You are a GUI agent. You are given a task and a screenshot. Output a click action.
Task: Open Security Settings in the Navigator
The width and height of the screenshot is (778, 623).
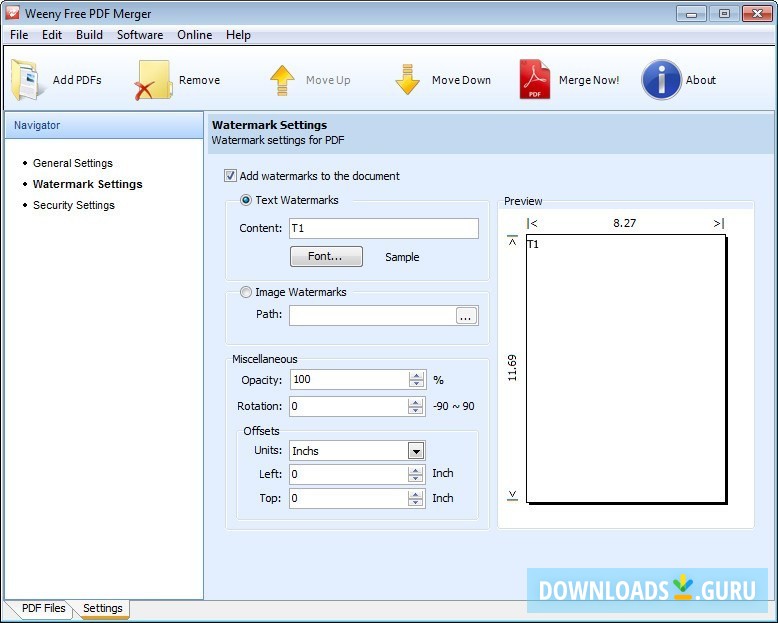pyautogui.click(x=73, y=205)
